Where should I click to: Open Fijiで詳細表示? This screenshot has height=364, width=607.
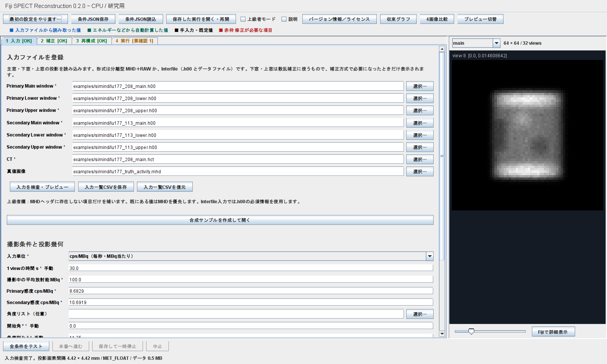(553, 332)
